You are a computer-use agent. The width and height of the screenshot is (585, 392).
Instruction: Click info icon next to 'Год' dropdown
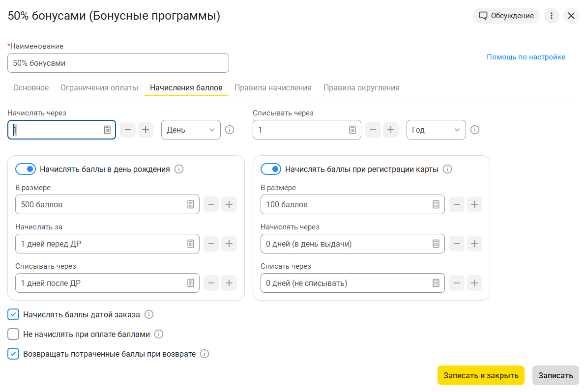(x=474, y=130)
